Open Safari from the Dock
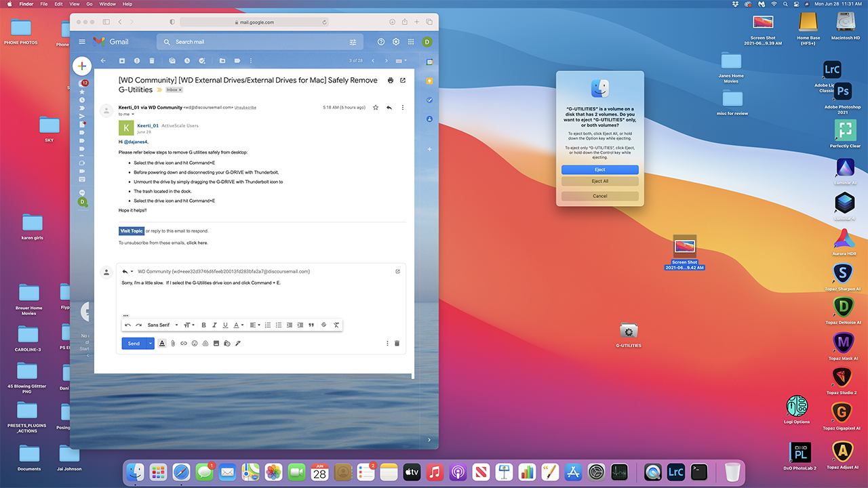Screen dimensions: 868x488 click(x=181, y=472)
